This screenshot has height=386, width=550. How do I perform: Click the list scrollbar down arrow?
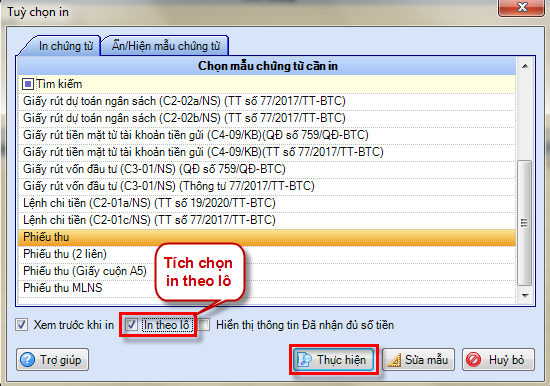(525, 296)
